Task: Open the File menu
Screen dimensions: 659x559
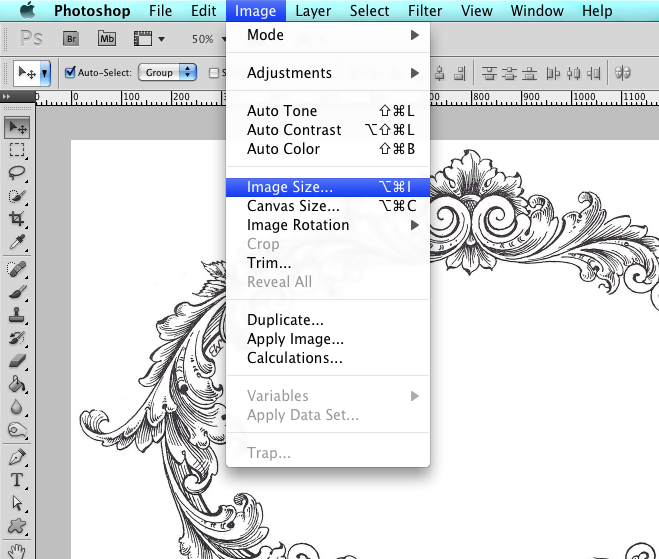Action: 160,11
